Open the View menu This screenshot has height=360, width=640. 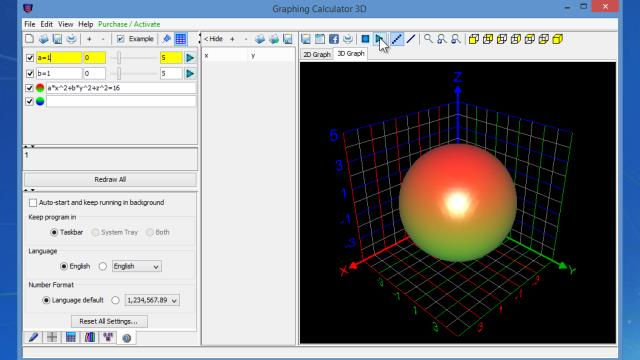click(65, 24)
